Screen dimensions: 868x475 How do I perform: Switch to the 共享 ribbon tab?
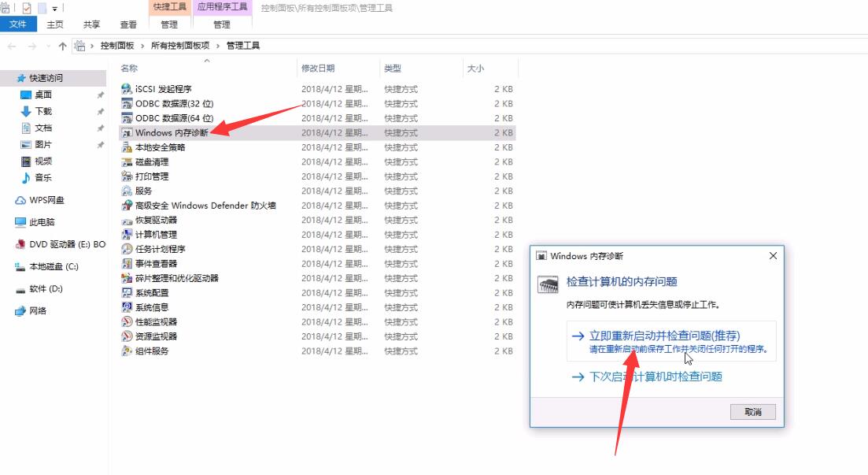[x=91, y=24]
